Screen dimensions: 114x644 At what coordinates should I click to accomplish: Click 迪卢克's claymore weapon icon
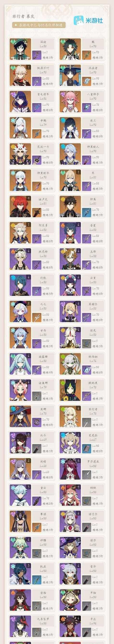coord(37,212)
